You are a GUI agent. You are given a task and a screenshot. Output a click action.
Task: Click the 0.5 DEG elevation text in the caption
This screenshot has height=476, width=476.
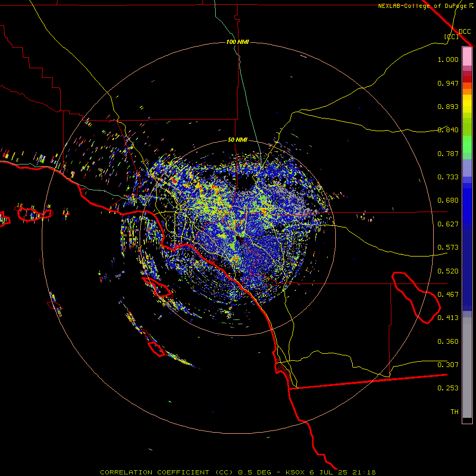(x=255, y=472)
